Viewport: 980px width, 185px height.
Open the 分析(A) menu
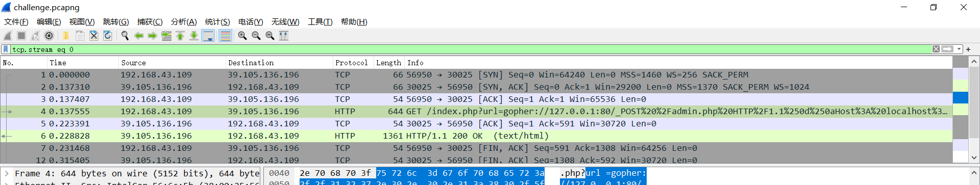184,22
